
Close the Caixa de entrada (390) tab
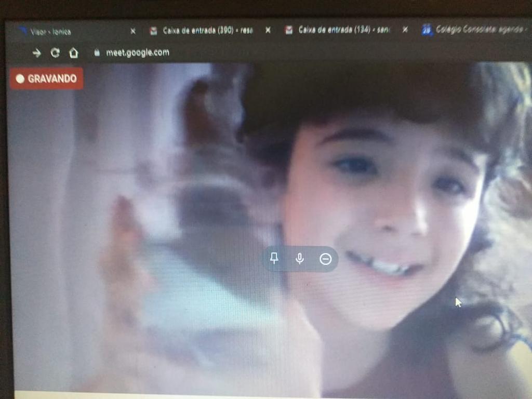[268, 30]
